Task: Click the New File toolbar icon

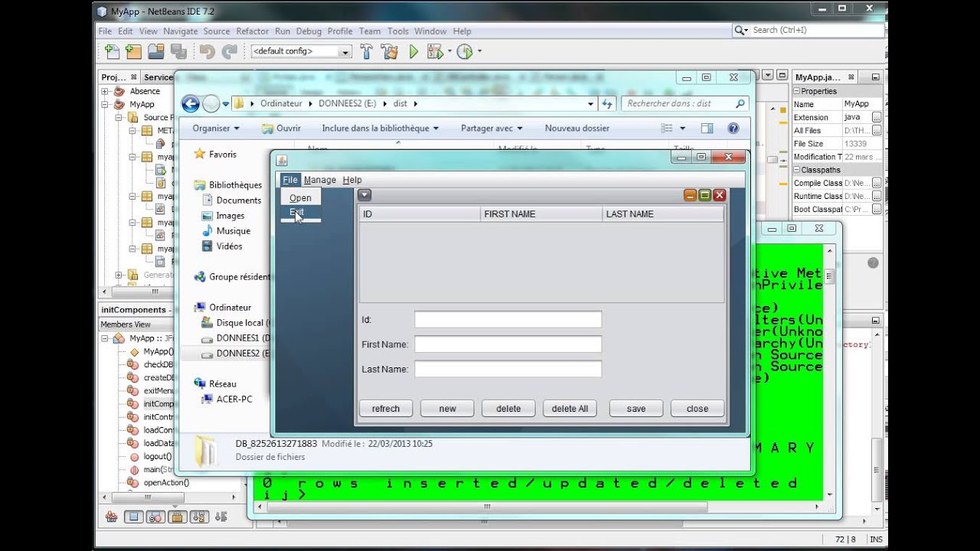Action: click(112, 51)
